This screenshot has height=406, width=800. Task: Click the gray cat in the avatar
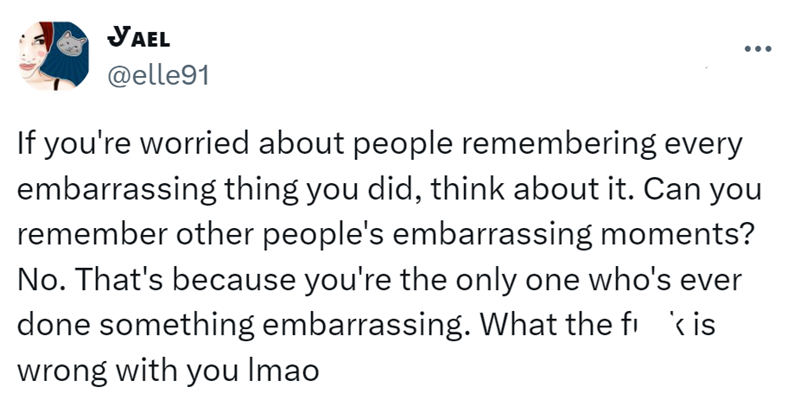[x=71, y=44]
